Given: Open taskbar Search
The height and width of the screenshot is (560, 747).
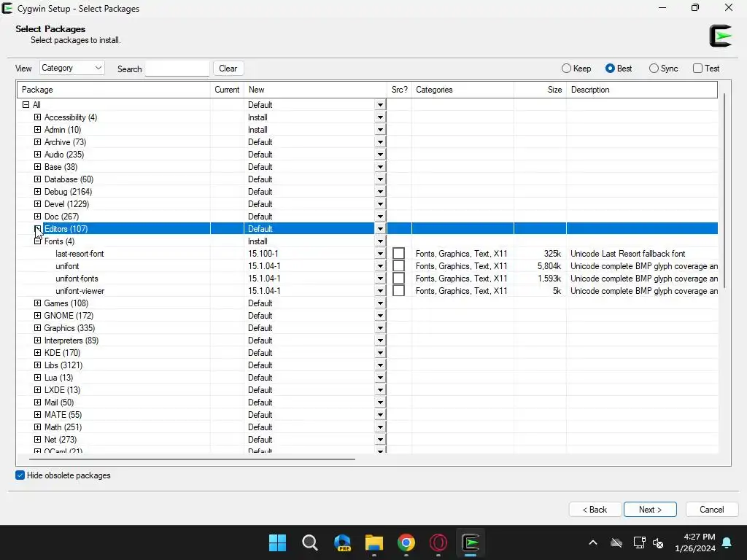Looking at the screenshot, I should click(x=309, y=542).
